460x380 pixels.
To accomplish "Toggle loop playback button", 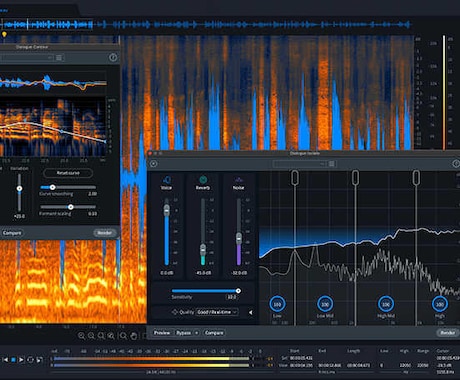I will tap(30, 360).
